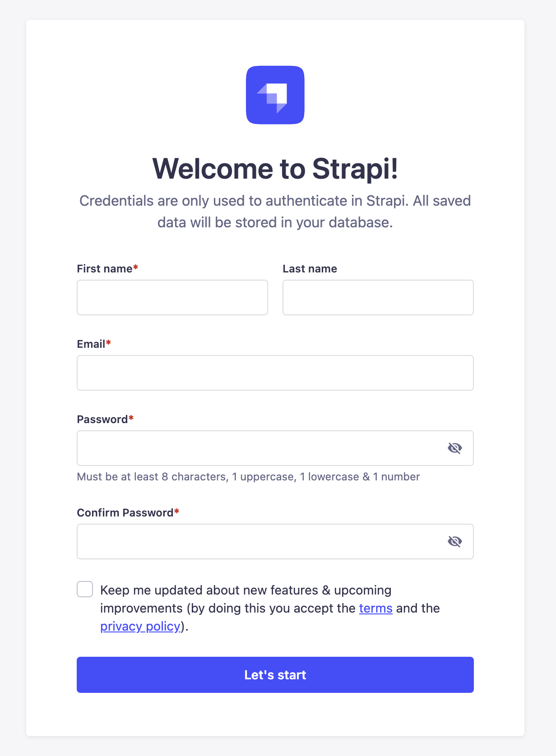Click the Last name label
Screen dimensions: 556x756
(x=310, y=269)
